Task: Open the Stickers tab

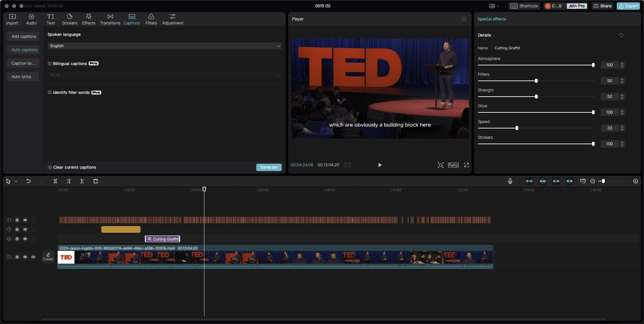Action: [70, 19]
